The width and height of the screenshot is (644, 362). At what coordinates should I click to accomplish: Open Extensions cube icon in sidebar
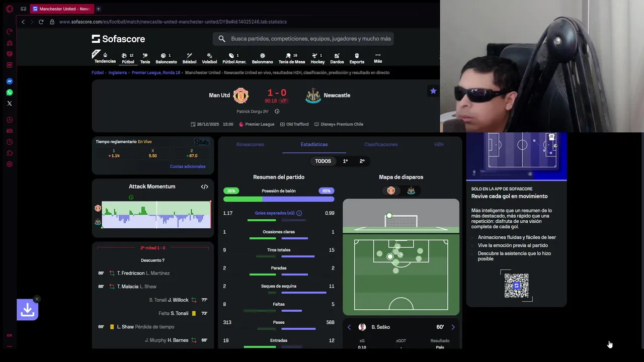[9, 153]
